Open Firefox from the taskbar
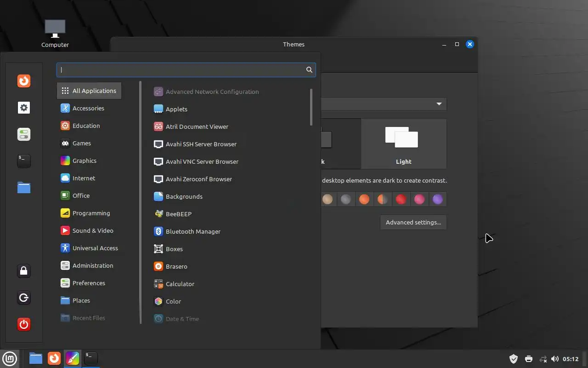This screenshot has height=368, width=588. tap(54, 358)
